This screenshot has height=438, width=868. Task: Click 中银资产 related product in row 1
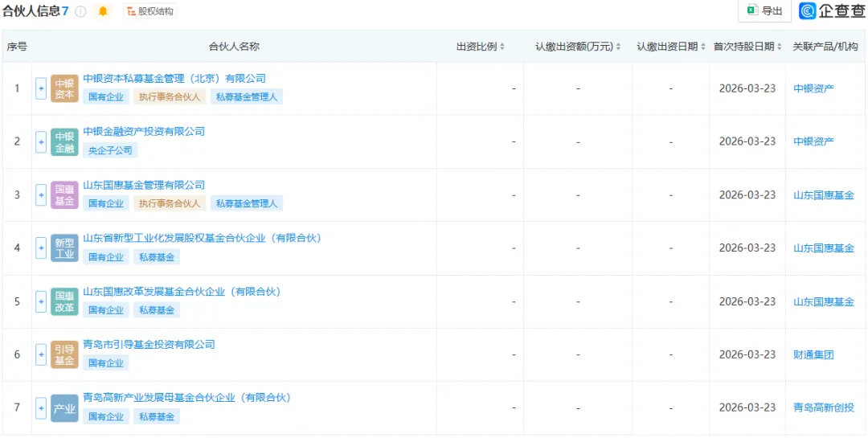[x=813, y=88]
